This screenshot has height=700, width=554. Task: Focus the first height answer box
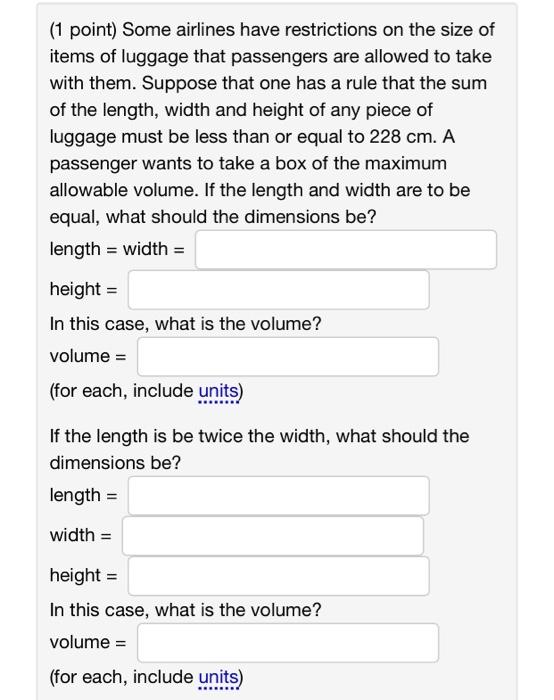[x=279, y=290]
